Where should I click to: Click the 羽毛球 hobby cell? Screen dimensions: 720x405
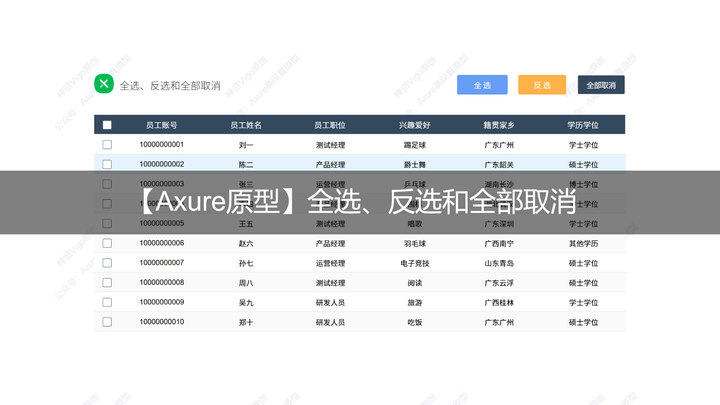415,244
